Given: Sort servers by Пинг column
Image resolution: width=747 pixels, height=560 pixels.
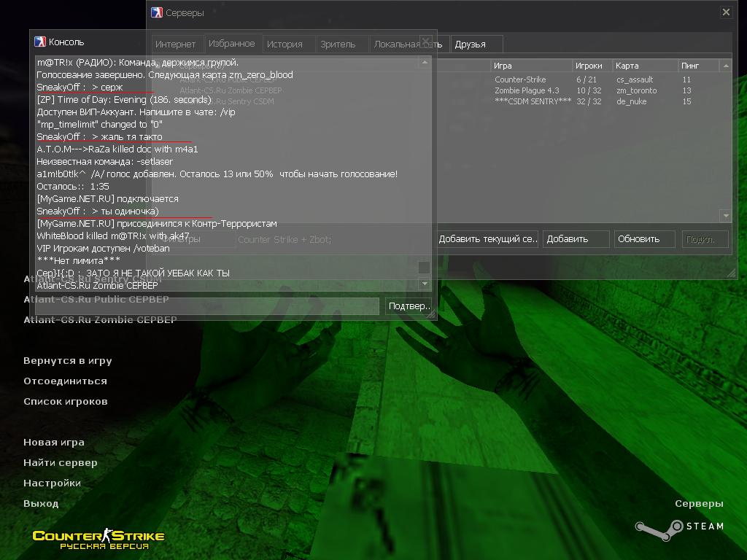Looking at the screenshot, I should [x=699, y=66].
